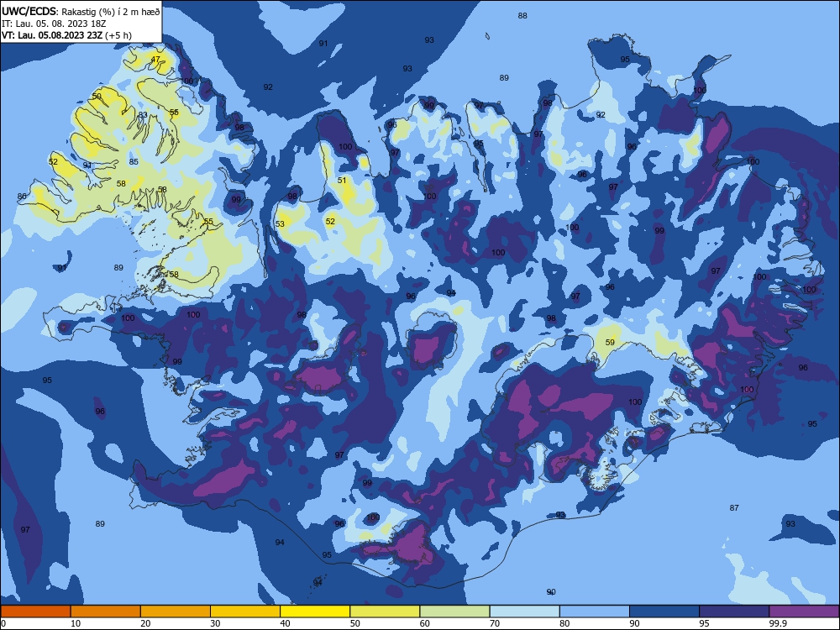Click the humidity value '88' on the map
The width and height of the screenshot is (840, 630).
[x=522, y=15]
